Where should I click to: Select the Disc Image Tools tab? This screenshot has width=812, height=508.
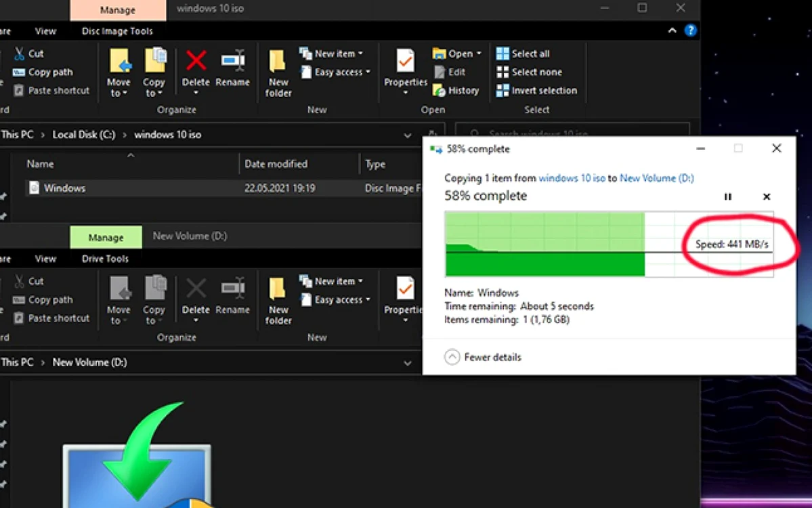pyautogui.click(x=117, y=31)
